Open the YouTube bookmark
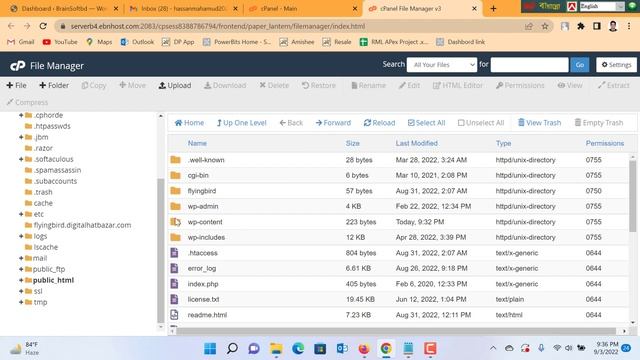 coord(60,42)
